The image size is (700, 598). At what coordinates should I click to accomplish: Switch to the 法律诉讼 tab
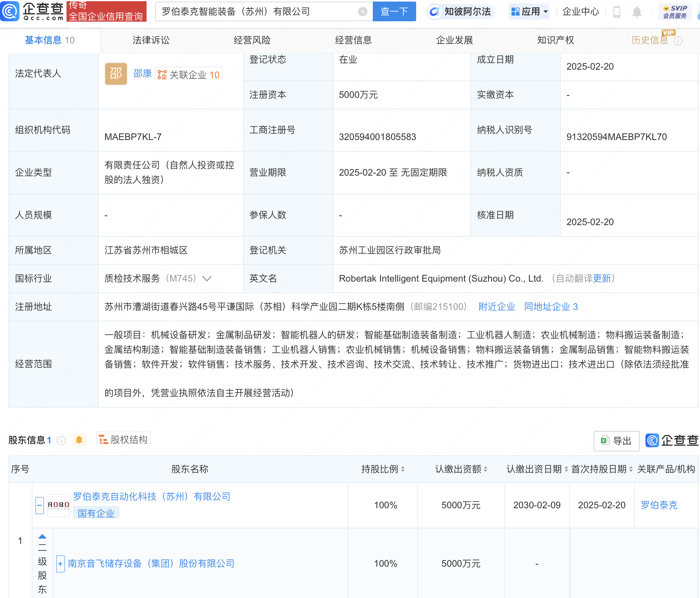[x=151, y=40]
